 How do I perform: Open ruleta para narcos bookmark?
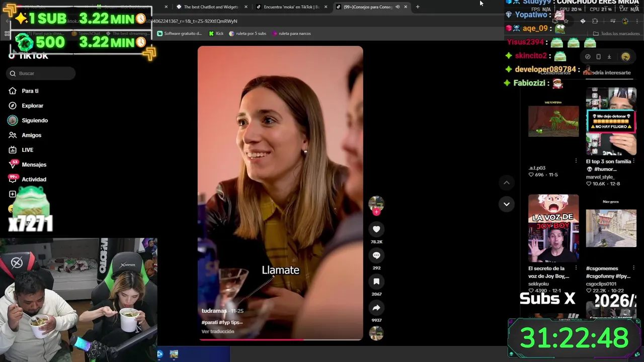click(291, 34)
